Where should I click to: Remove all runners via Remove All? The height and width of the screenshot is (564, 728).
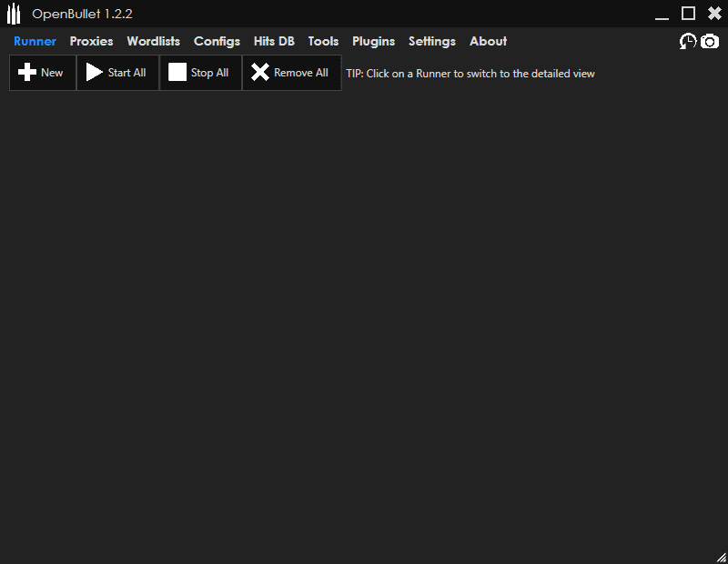point(291,72)
